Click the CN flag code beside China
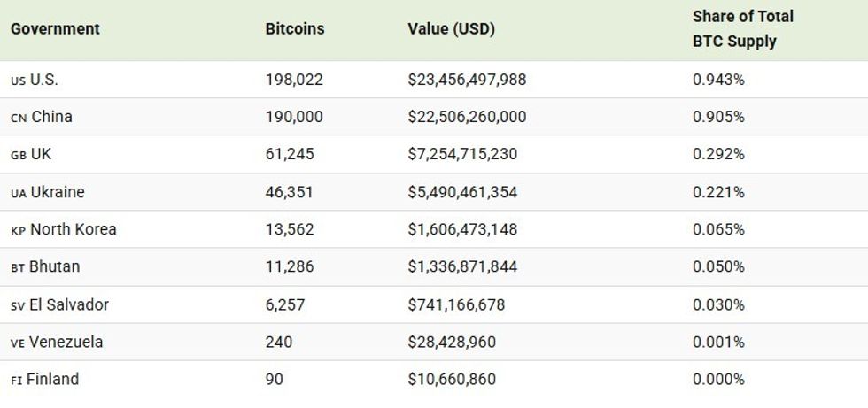This screenshot has width=868, height=408. click(19, 118)
